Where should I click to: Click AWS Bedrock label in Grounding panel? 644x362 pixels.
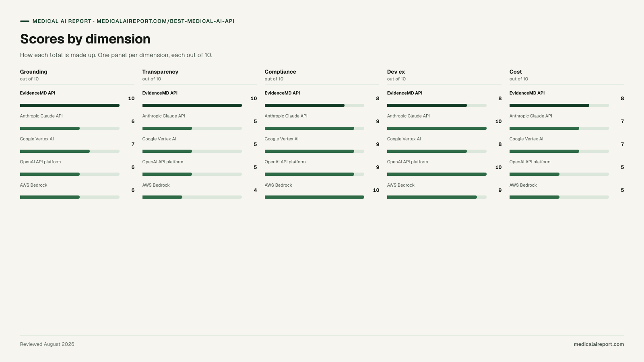pyautogui.click(x=34, y=185)
